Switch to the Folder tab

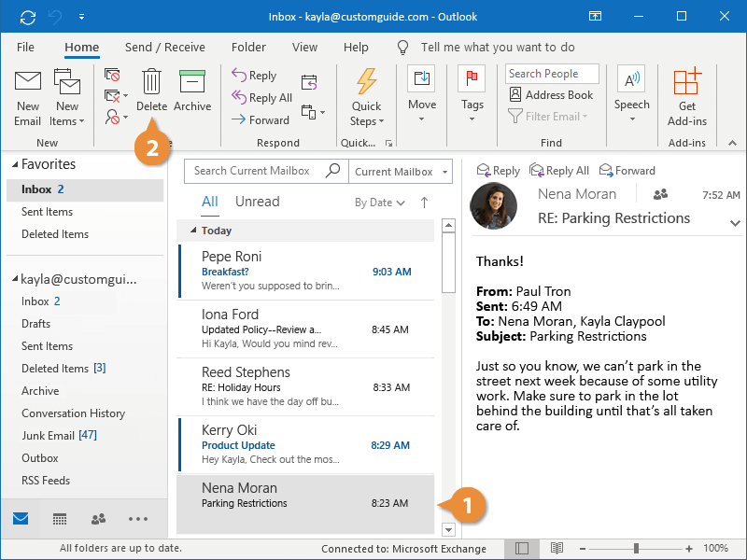[248, 48]
